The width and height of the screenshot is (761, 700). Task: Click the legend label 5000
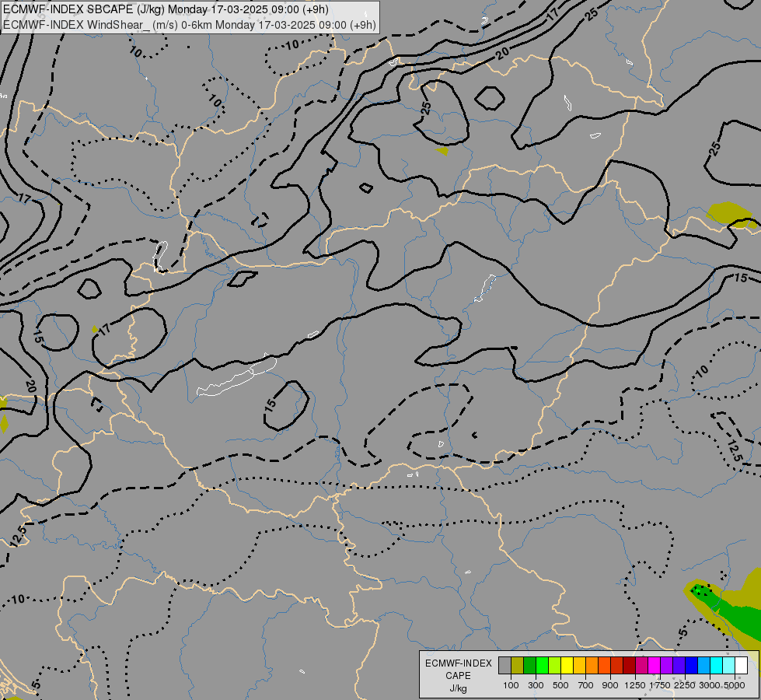click(735, 685)
